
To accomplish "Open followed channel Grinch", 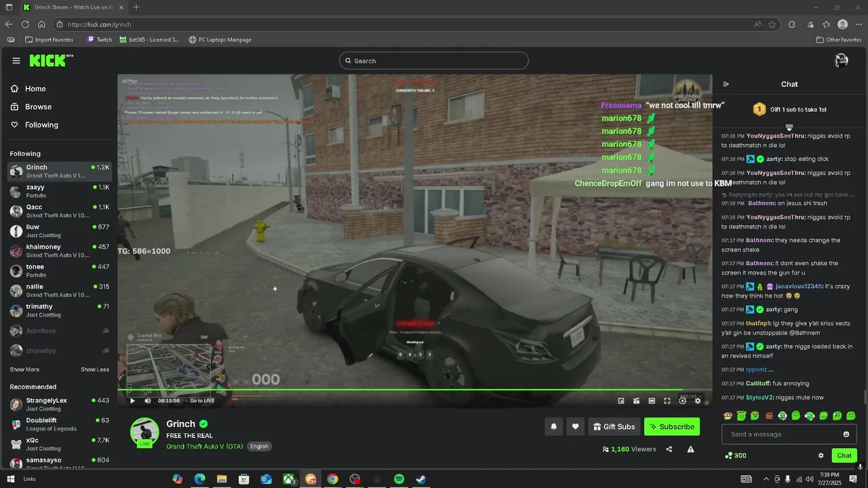I will pyautogui.click(x=60, y=171).
